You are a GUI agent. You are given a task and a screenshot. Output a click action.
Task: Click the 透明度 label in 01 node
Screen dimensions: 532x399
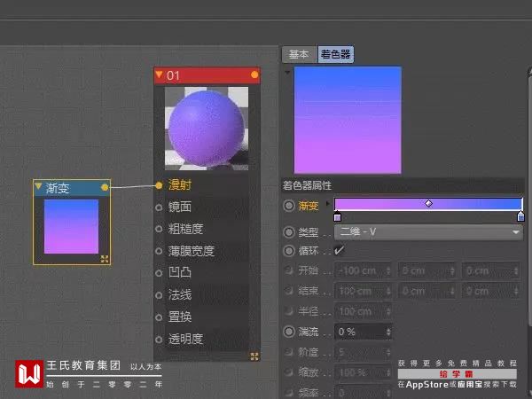point(185,339)
